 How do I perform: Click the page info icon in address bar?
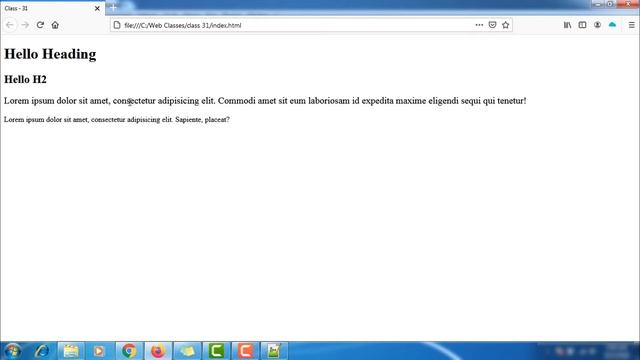(117, 25)
